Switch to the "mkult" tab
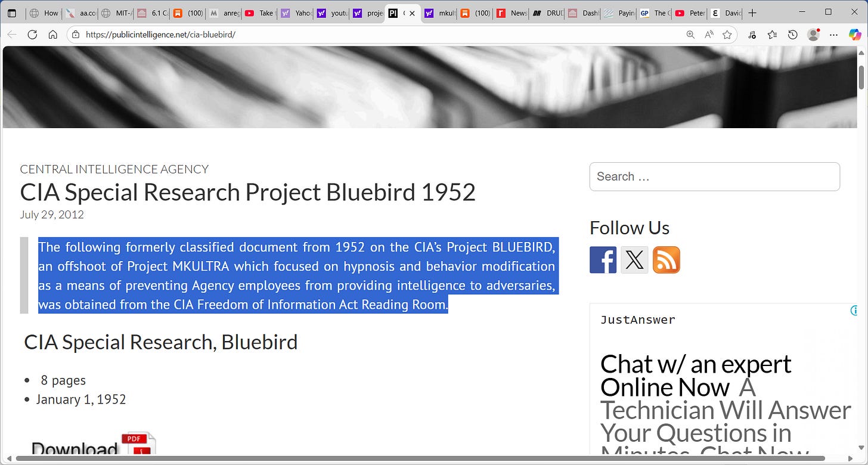The width and height of the screenshot is (868, 465). pyautogui.click(x=438, y=13)
